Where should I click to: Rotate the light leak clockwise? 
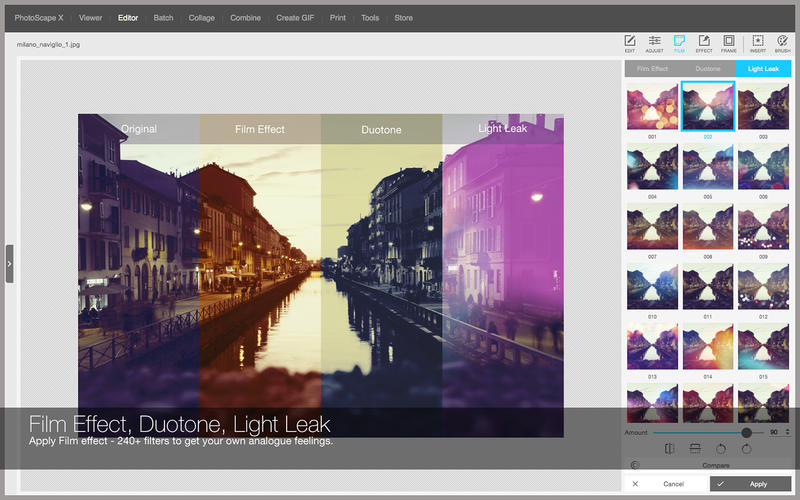pos(746,449)
